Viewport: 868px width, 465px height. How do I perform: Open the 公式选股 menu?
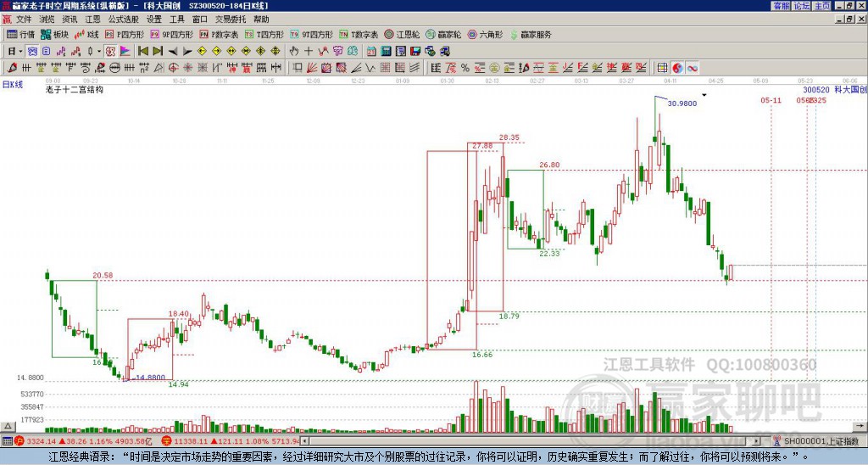(x=124, y=20)
